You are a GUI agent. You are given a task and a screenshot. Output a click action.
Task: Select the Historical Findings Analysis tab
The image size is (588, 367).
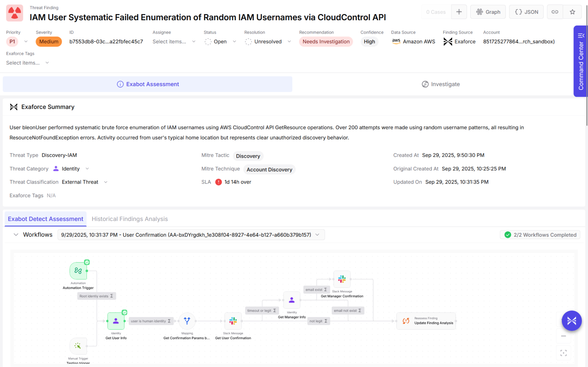point(130,219)
